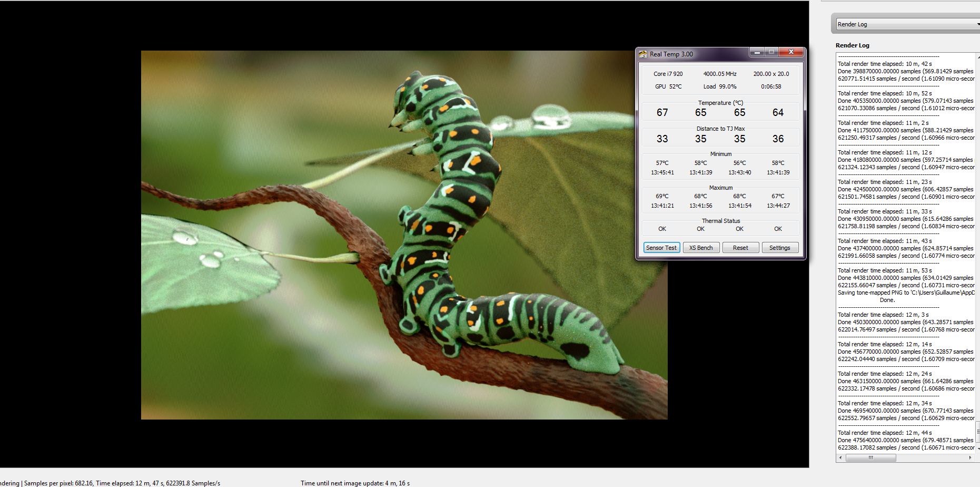The width and height of the screenshot is (980, 487).
Task: Open Real Temp Settings
Action: point(780,248)
